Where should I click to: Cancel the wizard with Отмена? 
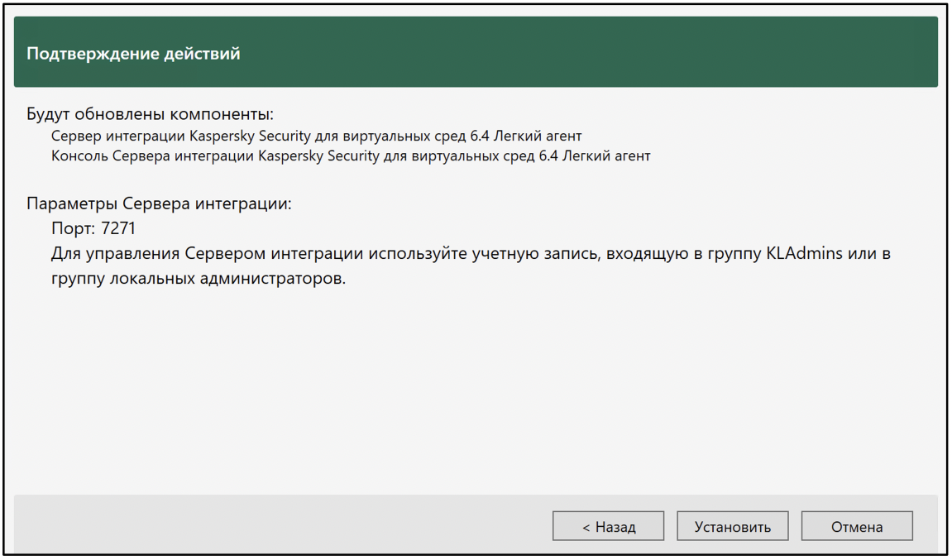click(x=857, y=526)
